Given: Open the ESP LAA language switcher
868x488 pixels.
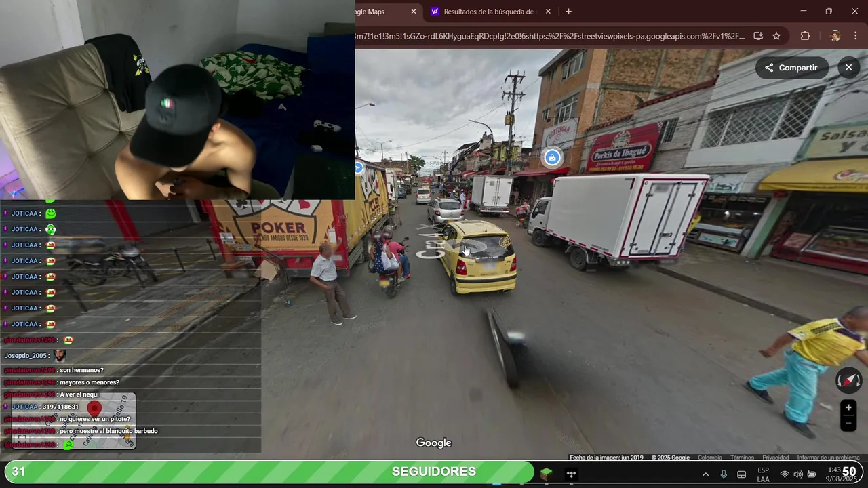Looking at the screenshot, I should click(x=763, y=474).
